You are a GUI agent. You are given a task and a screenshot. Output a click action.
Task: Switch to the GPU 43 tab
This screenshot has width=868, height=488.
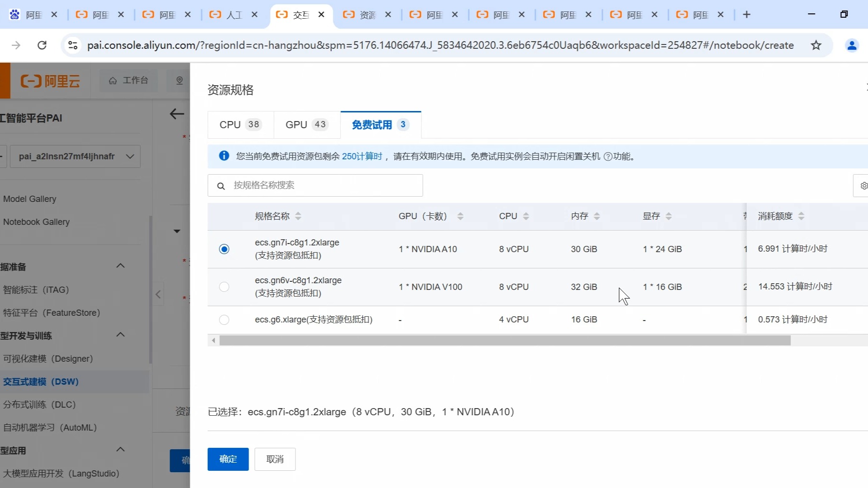pyautogui.click(x=307, y=125)
